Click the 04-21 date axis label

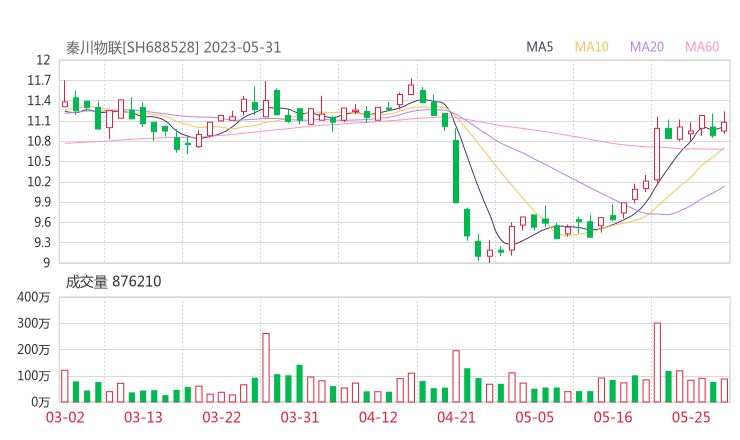tap(456, 417)
